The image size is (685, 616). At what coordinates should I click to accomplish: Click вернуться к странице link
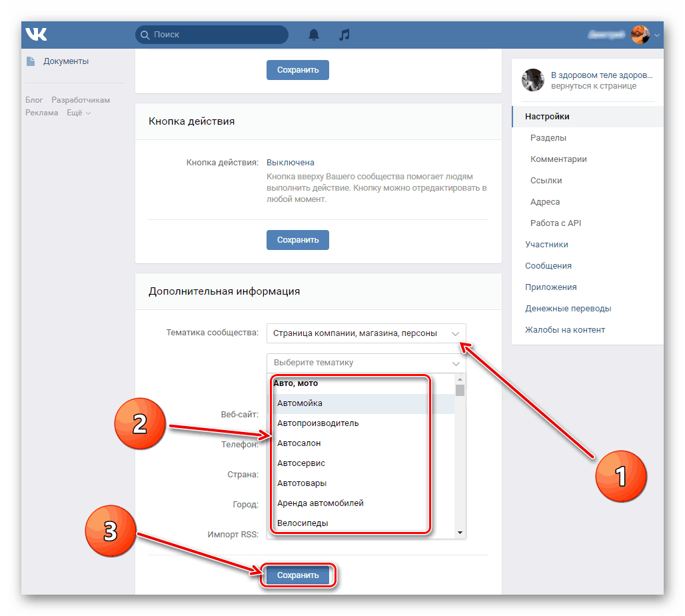tap(593, 86)
